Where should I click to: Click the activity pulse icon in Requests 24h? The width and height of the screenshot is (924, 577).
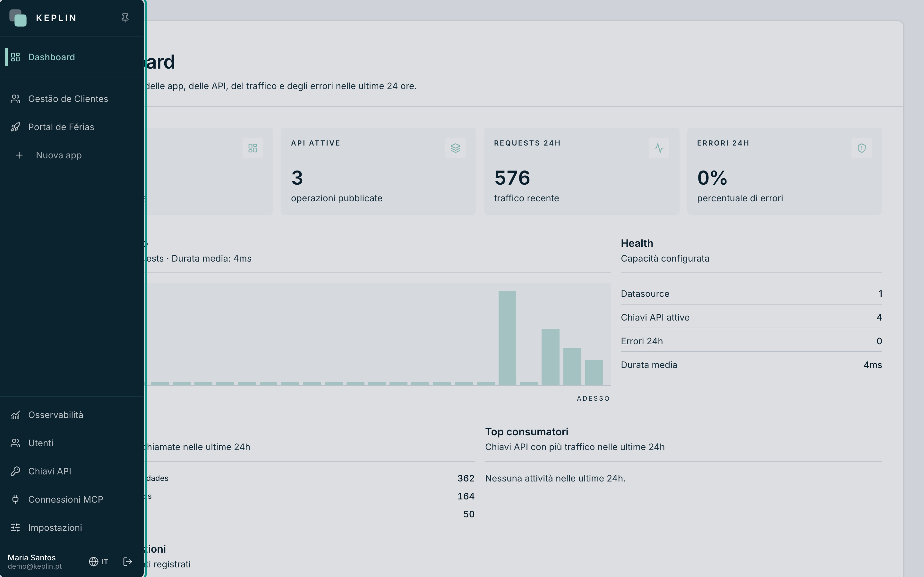659,148
